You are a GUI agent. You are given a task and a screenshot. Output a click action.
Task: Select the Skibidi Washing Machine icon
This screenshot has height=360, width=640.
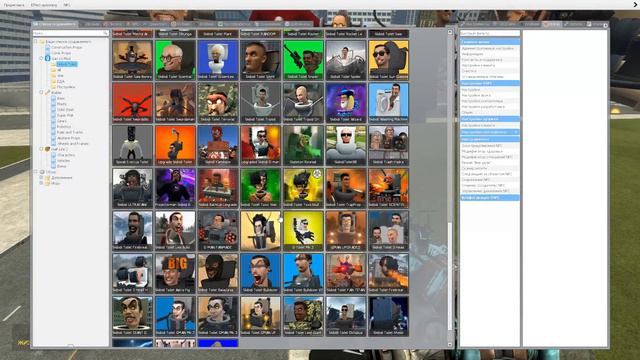pyautogui.click(x=388, y=103)
